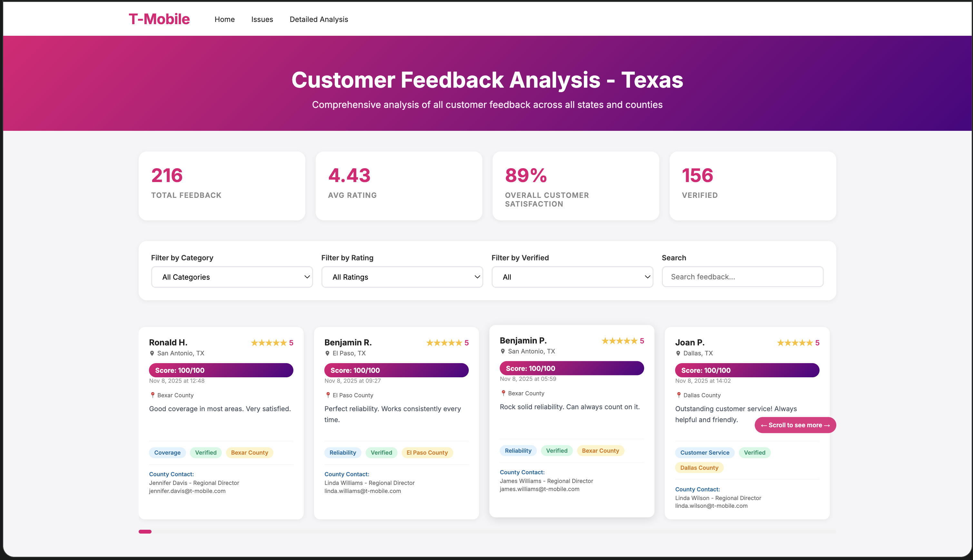
Task: Click the Coverage tag on Ronald H. card
Action: (167, 453)
